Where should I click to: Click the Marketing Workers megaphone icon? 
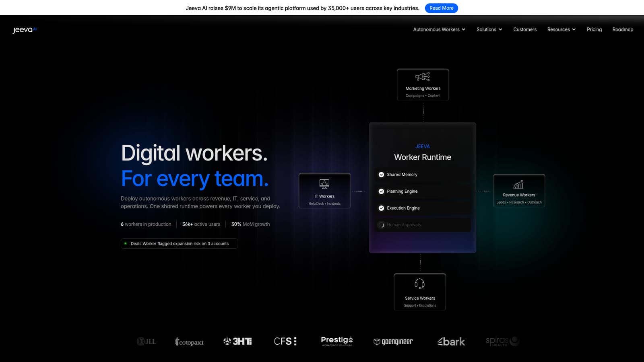click(x=423, y=77)
